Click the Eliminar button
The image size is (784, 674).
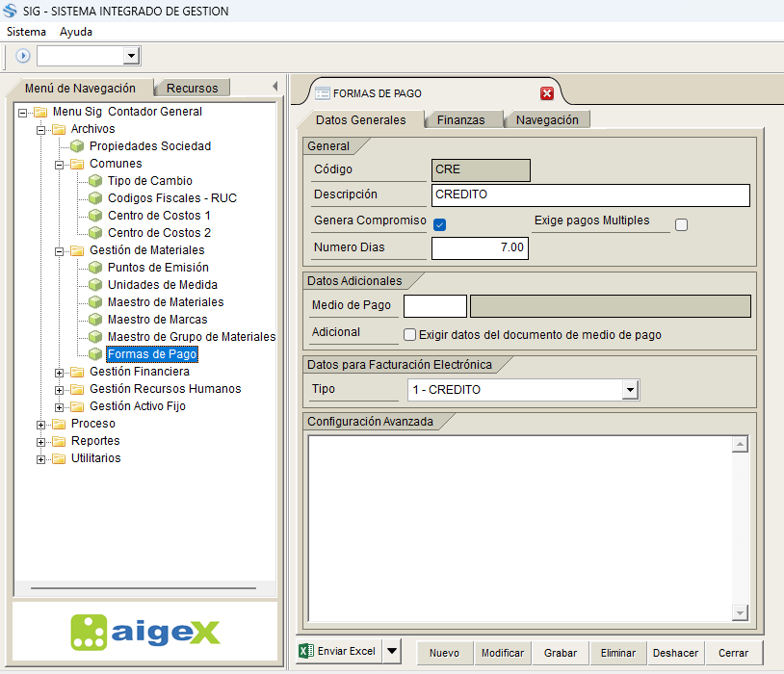pyautogui.click(x=618, y=653)
